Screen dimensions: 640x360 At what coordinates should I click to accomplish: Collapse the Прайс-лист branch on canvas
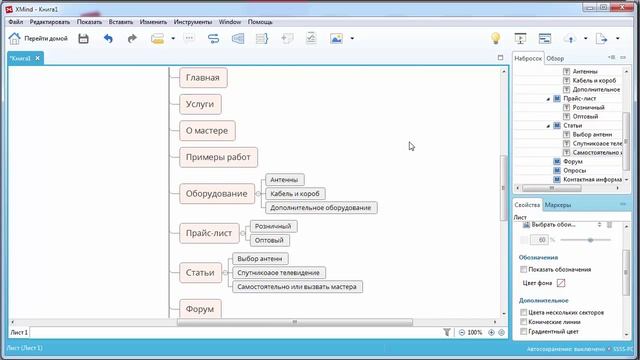click(243, 233)
